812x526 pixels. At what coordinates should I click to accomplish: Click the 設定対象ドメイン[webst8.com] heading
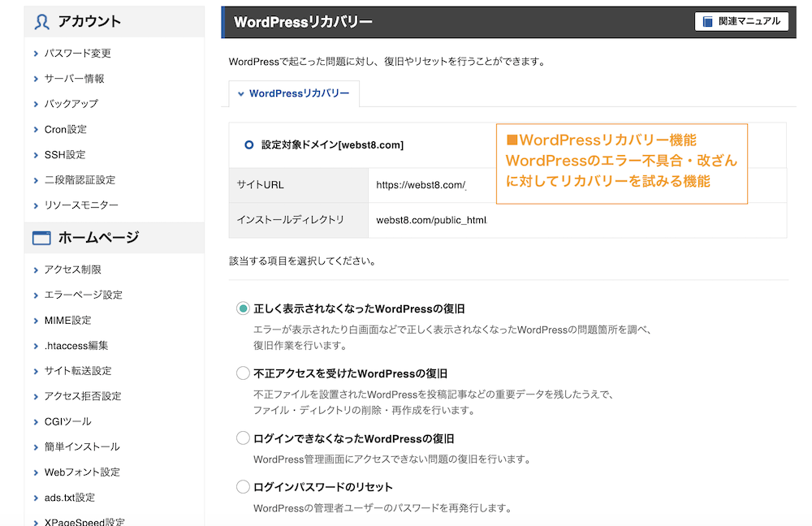coord(332,145)
